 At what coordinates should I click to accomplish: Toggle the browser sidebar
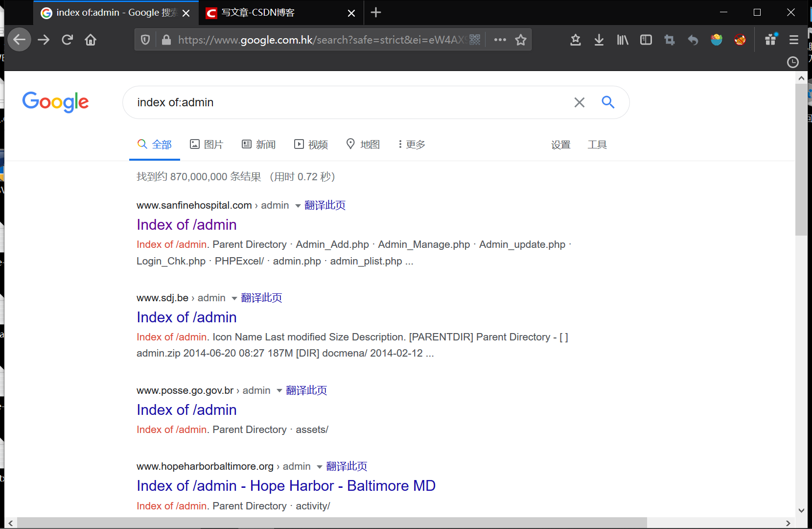coord(646,40)
